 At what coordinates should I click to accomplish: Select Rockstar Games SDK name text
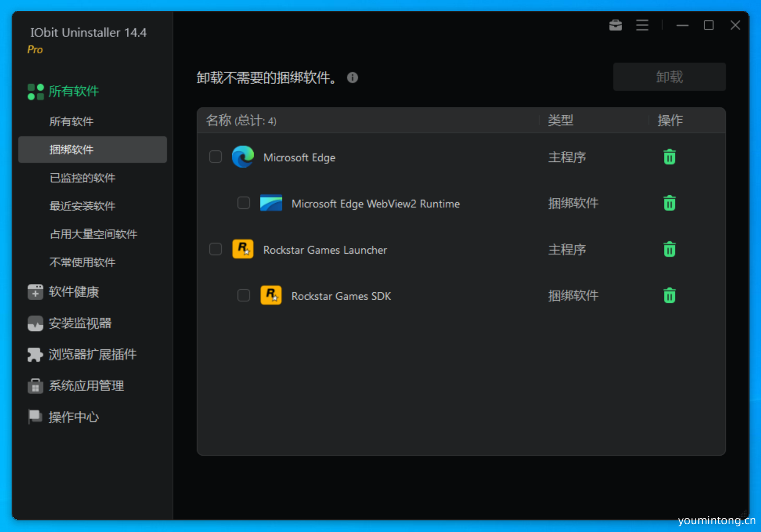pyautogui.click(x=341, y=296)
